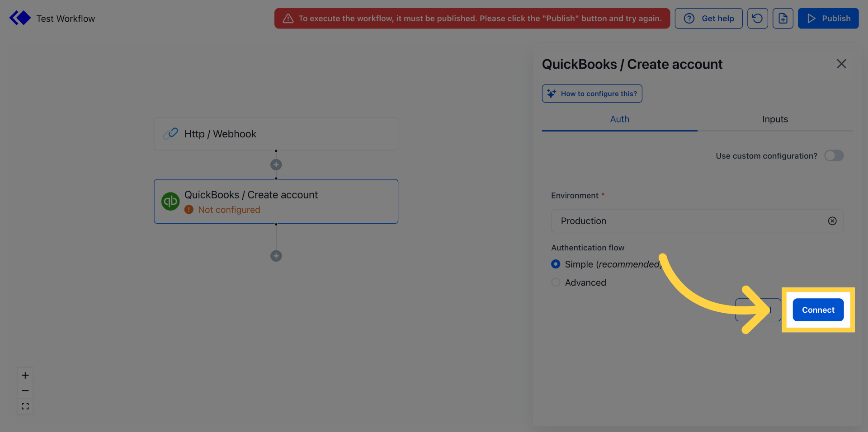Clear the Environment selection with the x icon
This screenshot has width=868, height=432.
[x=832, y=221]
